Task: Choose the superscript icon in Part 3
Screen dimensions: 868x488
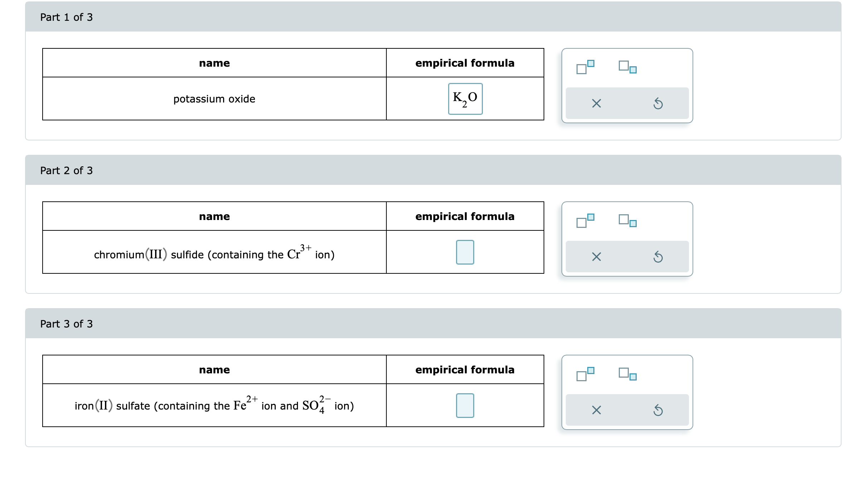Action: pyautogui.click(x=584, y=373)
